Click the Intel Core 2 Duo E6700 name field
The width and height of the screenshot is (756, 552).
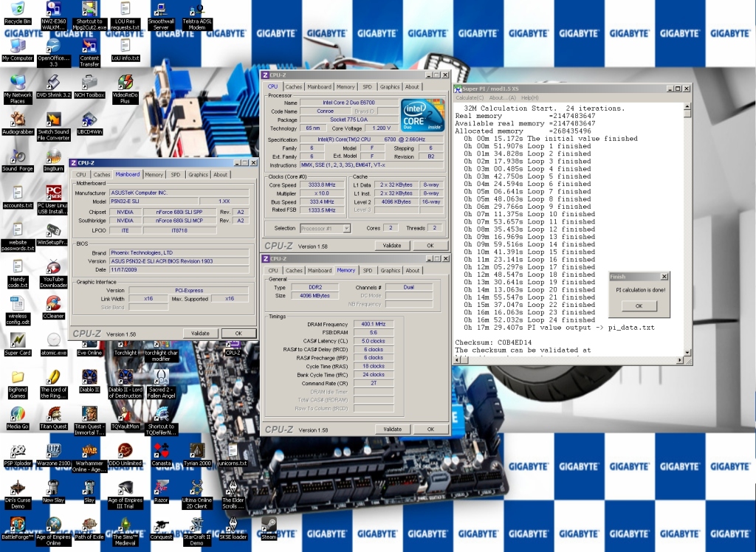(348, 102)
